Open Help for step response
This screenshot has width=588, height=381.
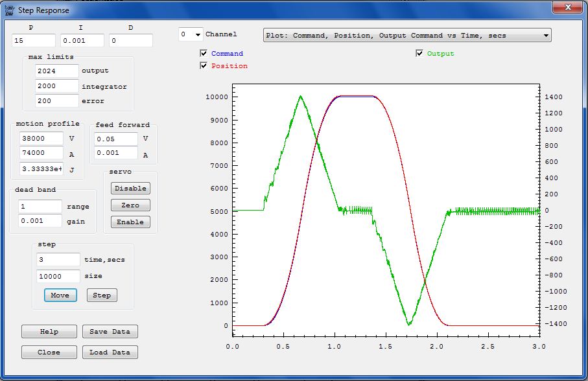pos(49,331)
